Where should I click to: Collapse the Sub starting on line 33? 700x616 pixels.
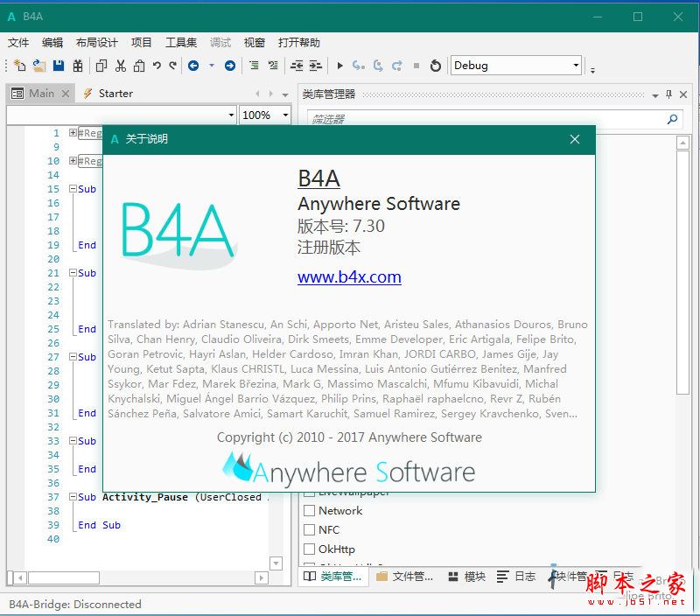click(73, 441)
